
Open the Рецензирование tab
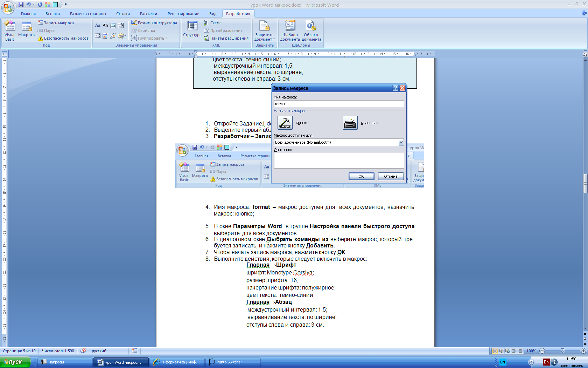point(183,14)
